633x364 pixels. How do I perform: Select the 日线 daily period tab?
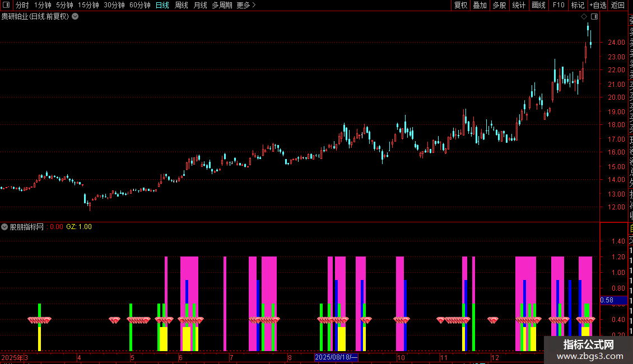point(162,5)
